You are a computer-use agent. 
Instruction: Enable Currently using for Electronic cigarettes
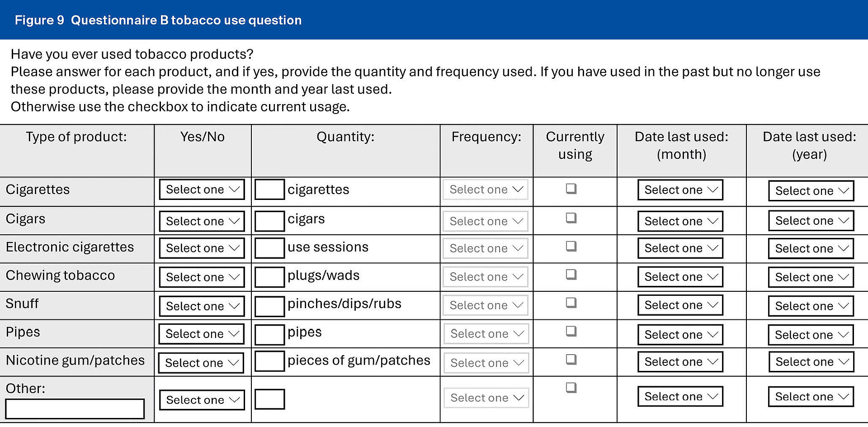(x=571, y=246)
